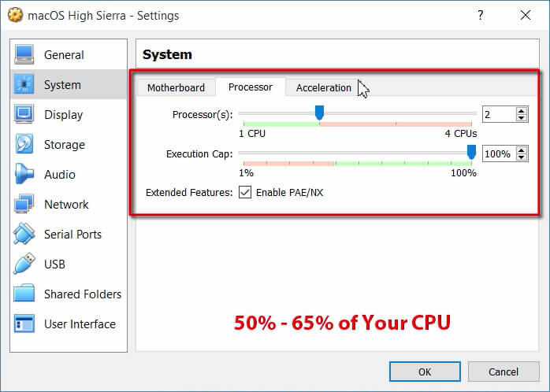Toggle the Enable PAE/NX checkbox
Screen dimensions: 550x392
[x=245, y=192]
